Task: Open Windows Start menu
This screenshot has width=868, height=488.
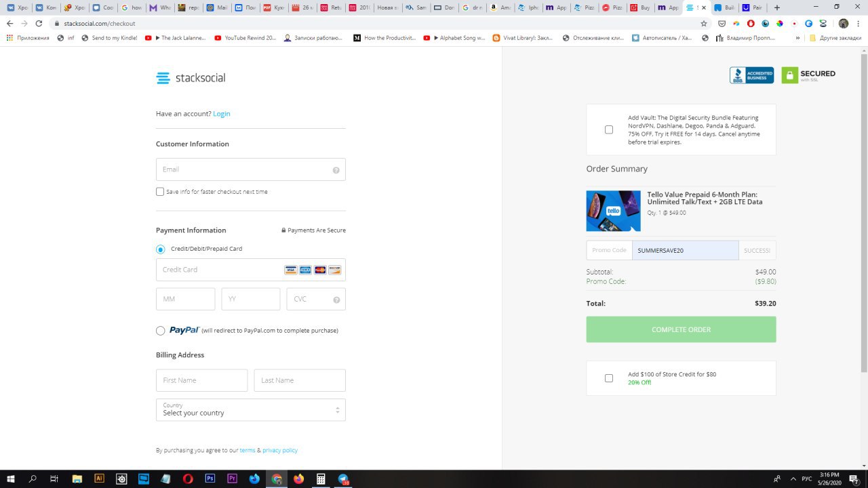Action: (11, 479)
